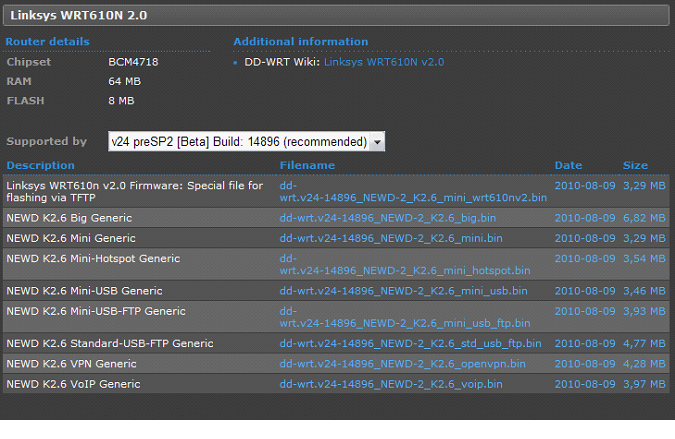Select the 'NEWD K2.6 VoIP Generic' description
This screenshot has width=675, height=439.
tap(73, 384)
